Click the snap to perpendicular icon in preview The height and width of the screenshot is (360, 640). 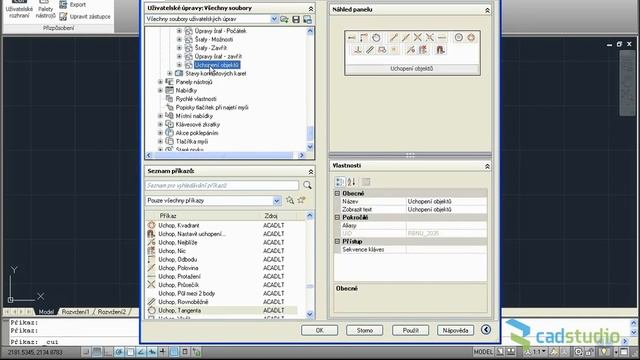pos(358,50)
